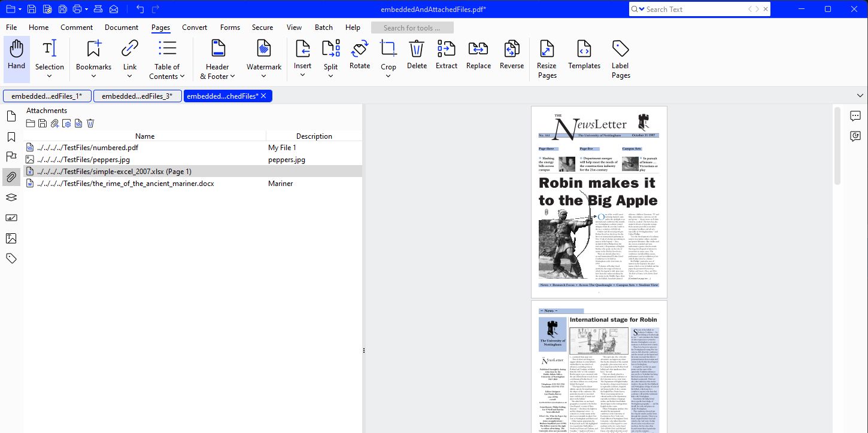Sort attachments by the Name column header
This screenshot has height=433, width=868.
[x=145, y=136]
